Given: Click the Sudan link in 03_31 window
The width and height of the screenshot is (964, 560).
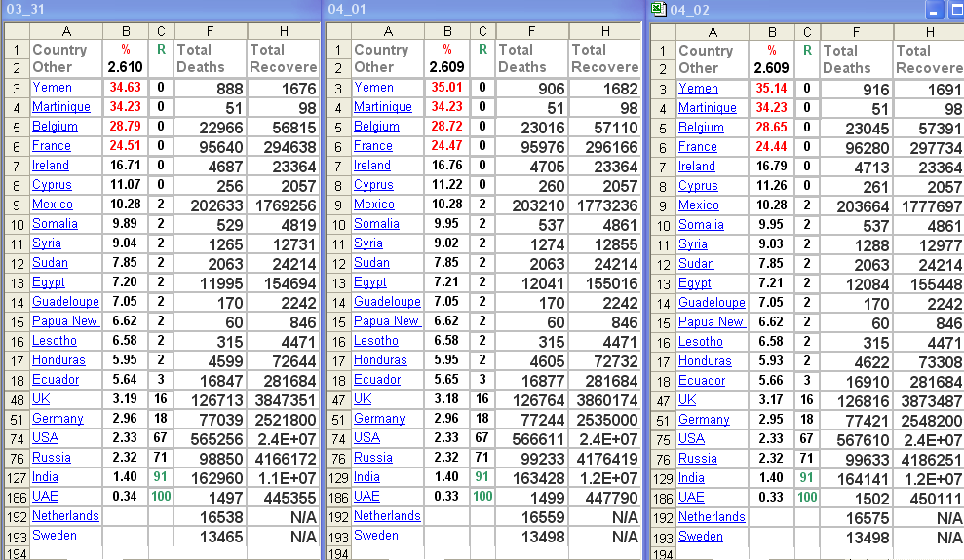Looking at the screenshot, I should click(50, 262).
